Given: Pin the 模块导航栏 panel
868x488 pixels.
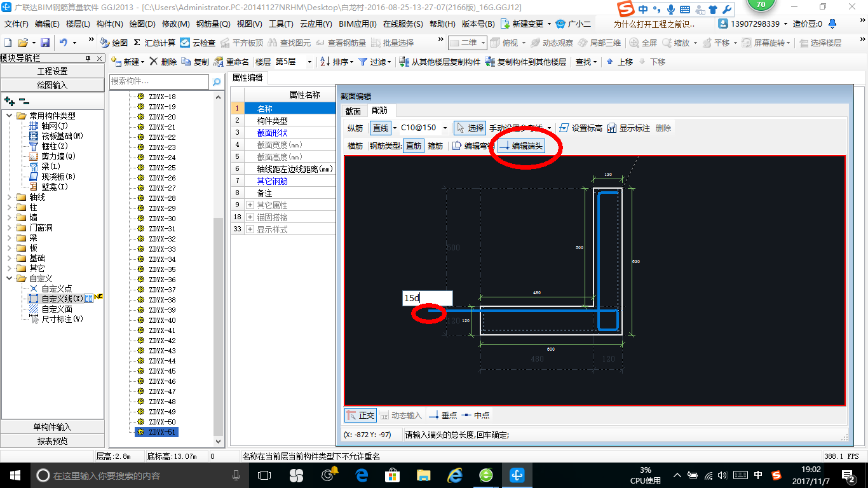Looking at the screenshot, I should click(x=88, y=58).
